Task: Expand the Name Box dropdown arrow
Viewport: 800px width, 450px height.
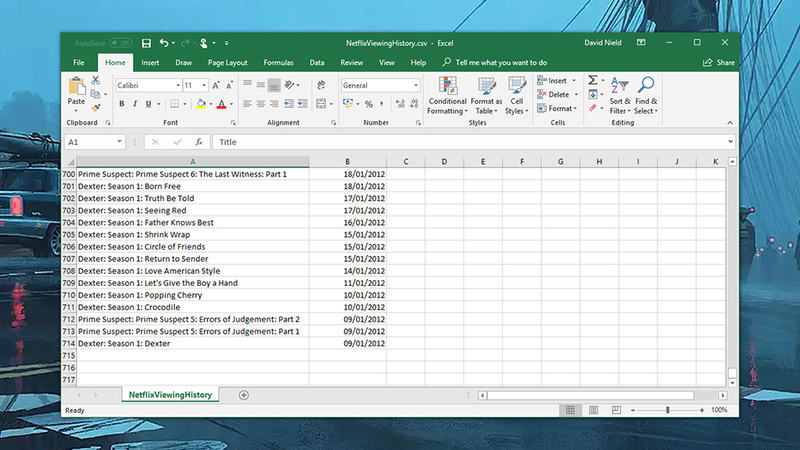Action: pos(119,142)
